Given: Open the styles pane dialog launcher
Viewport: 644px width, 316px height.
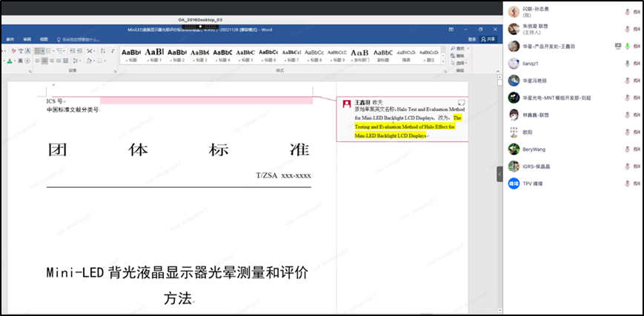Looking at the screenshot, I should (445, 71).
